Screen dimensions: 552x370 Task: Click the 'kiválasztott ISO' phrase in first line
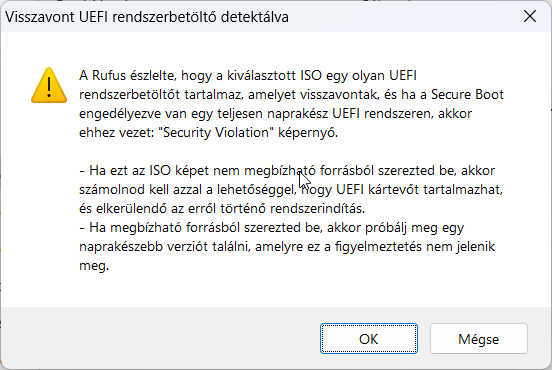(x=269, y=76)
